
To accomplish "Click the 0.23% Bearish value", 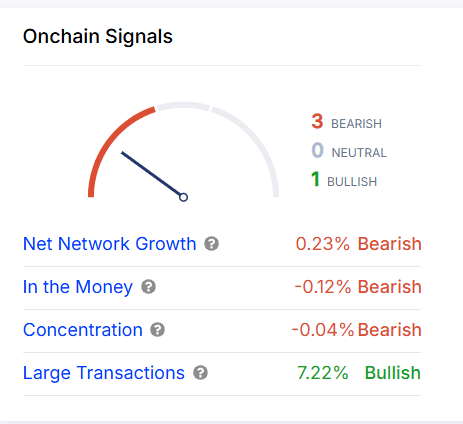I will (x=358, y=244).
